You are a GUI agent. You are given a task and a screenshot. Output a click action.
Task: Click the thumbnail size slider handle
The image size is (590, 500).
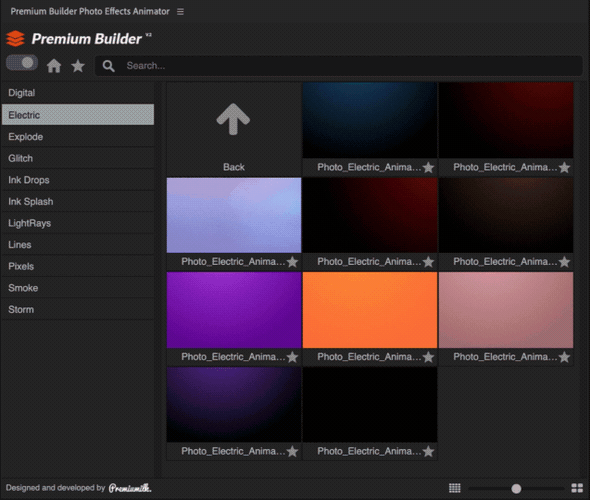click(516, 488)
